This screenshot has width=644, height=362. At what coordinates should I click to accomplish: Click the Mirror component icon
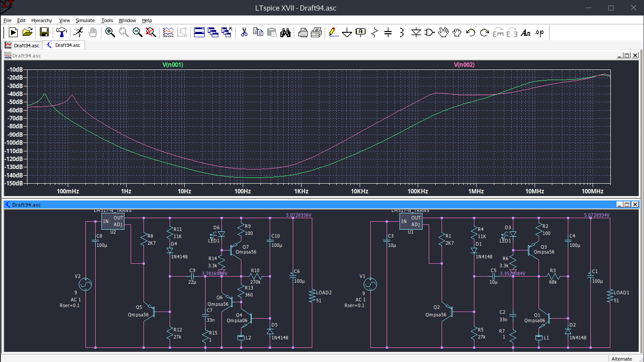click(512, 32)
